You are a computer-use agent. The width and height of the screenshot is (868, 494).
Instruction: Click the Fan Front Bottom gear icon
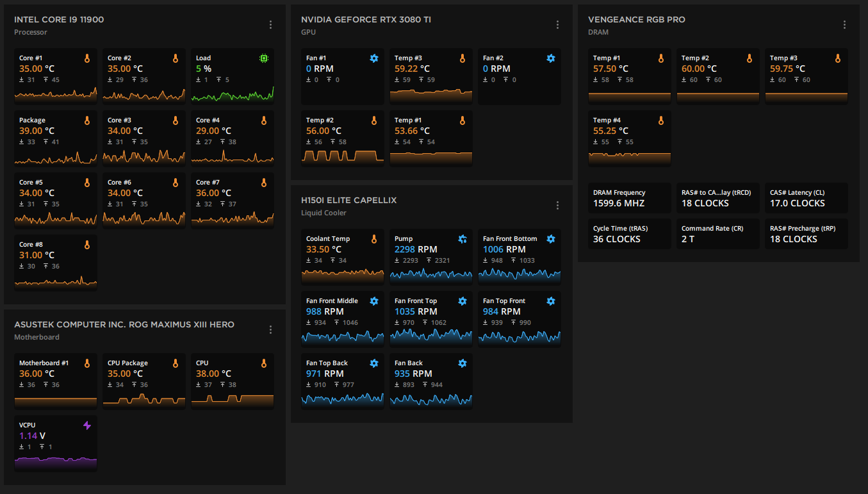pos(551,239)
